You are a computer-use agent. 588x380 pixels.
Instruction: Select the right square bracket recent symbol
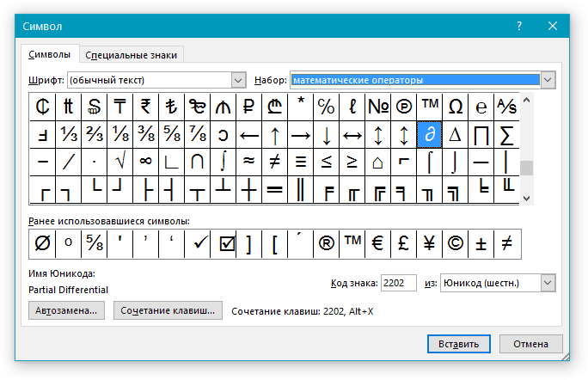point(249,244)
